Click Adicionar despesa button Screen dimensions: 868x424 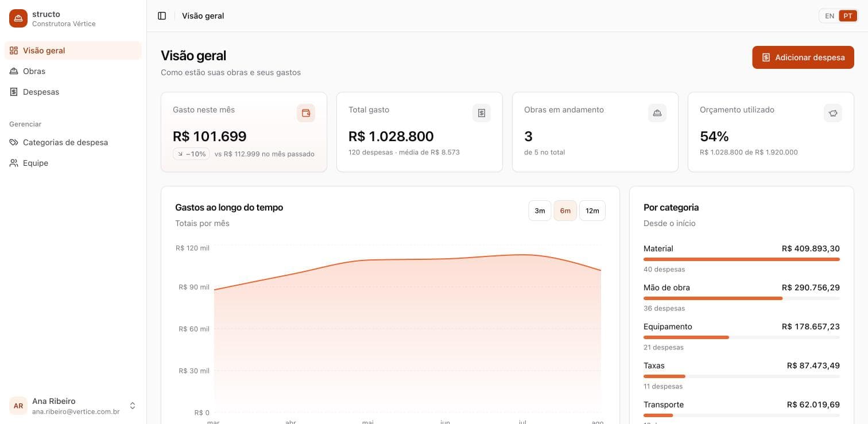point(803,57)
